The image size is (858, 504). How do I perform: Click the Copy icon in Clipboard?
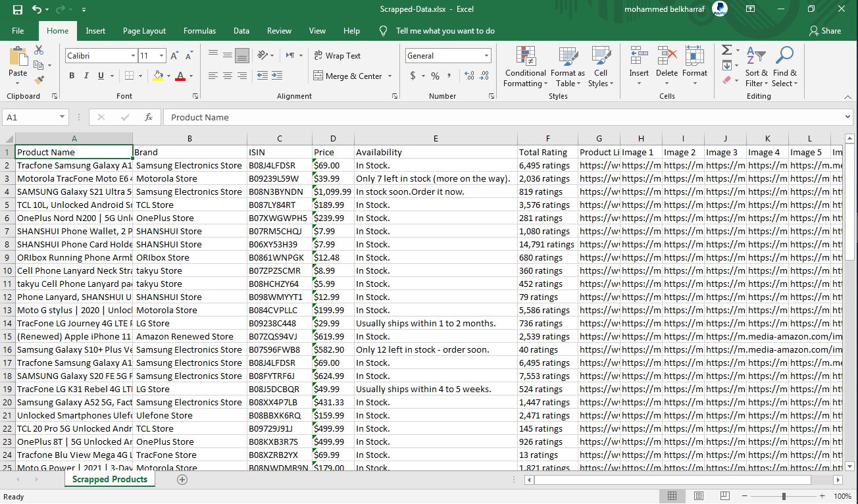point(39,65)
